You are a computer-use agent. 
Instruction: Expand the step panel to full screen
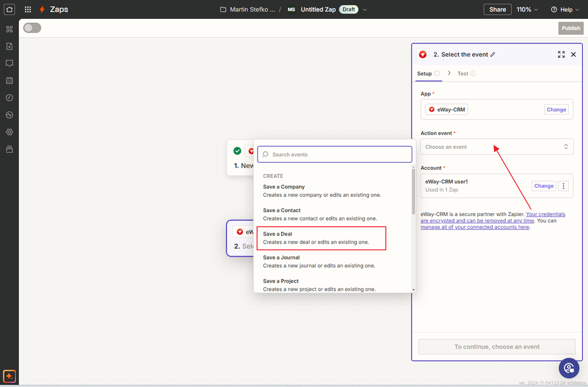pos(561,55)
